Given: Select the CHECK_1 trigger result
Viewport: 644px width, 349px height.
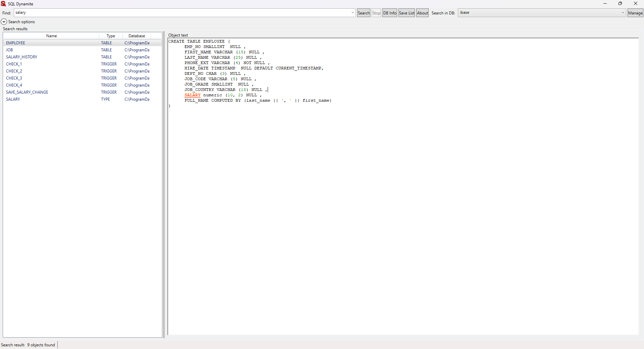Looking at the screenshot, I should point(14,64).
